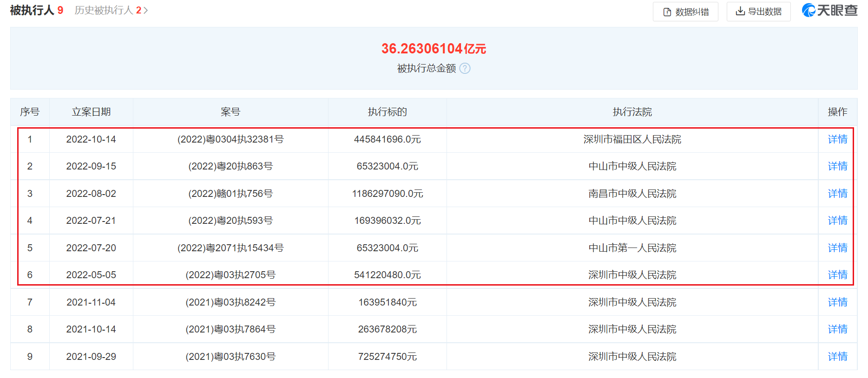The width and height of the screenshot is (868, 378).
Task: Open 详情 for case (2021)粤03执8242号
Action: 837,302
